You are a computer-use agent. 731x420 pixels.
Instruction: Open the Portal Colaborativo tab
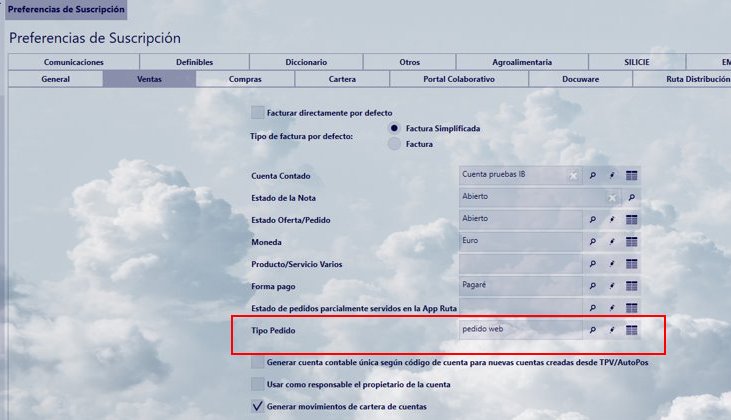point(458,79)
